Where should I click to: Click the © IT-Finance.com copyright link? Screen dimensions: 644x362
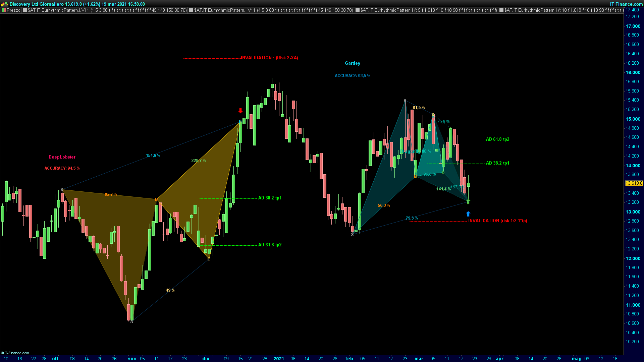point(15,353)
